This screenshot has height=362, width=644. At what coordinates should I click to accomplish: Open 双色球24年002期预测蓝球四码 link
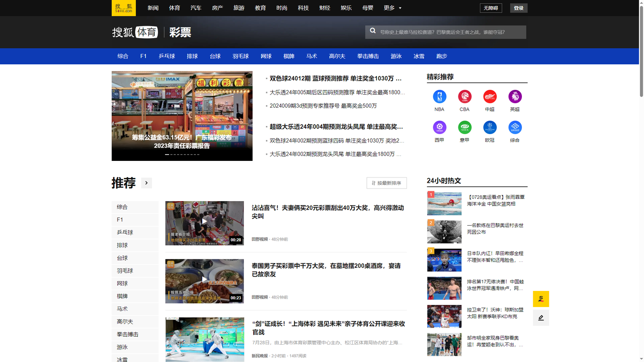(x=337, y=141)
